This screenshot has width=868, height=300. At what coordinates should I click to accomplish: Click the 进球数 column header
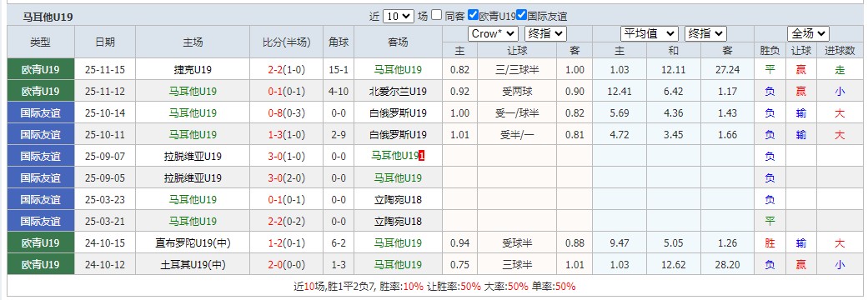[840, 50]
